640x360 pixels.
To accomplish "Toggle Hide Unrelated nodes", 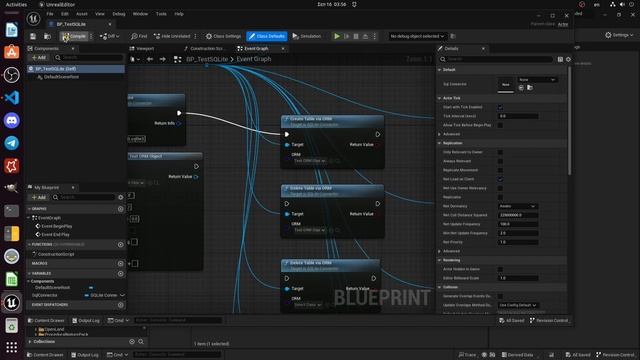I will tap(172, 36).
